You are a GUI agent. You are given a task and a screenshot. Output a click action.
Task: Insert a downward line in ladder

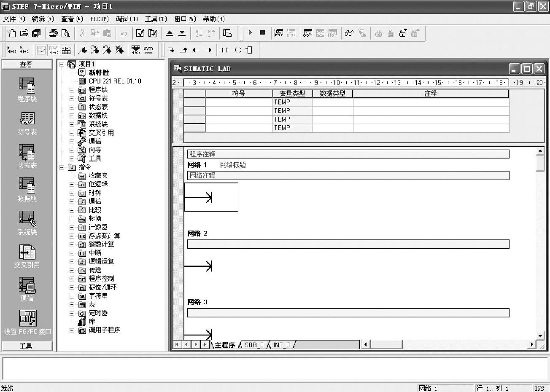tap(171, 50)
